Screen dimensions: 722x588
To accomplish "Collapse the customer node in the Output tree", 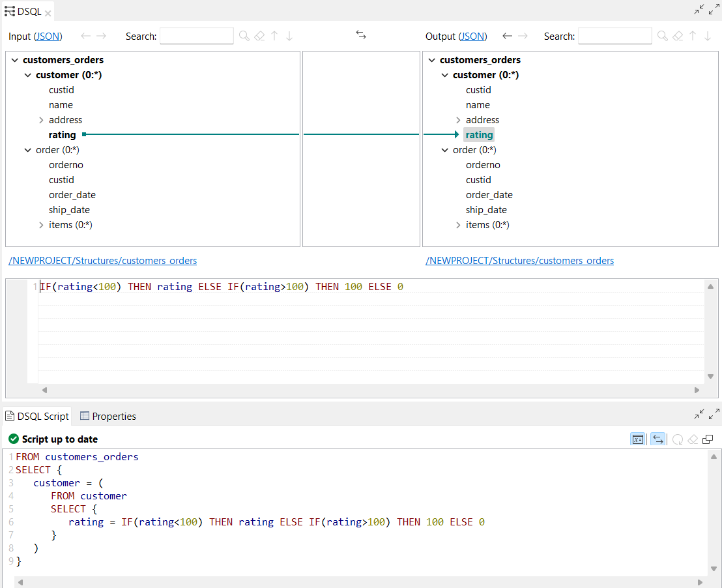I will point(444,74).
